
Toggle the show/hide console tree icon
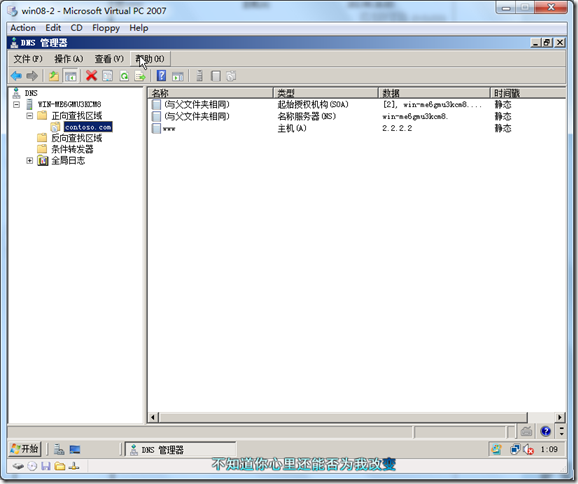(70, 76)
